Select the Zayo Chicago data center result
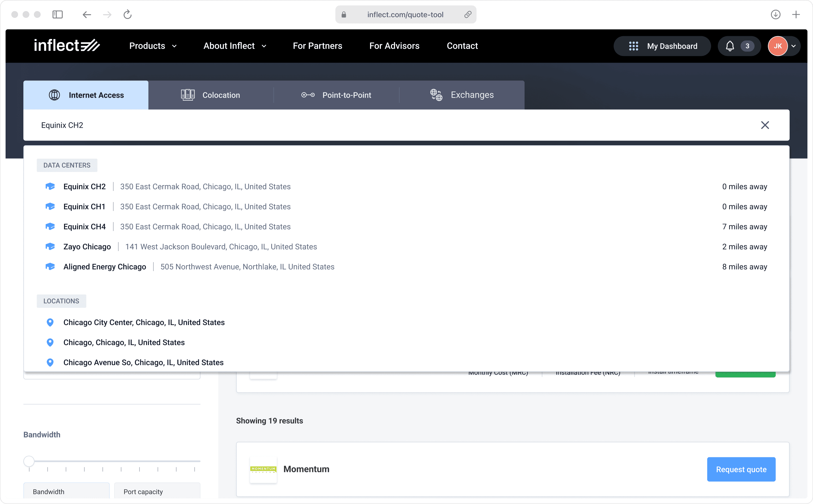 [87, 247]
